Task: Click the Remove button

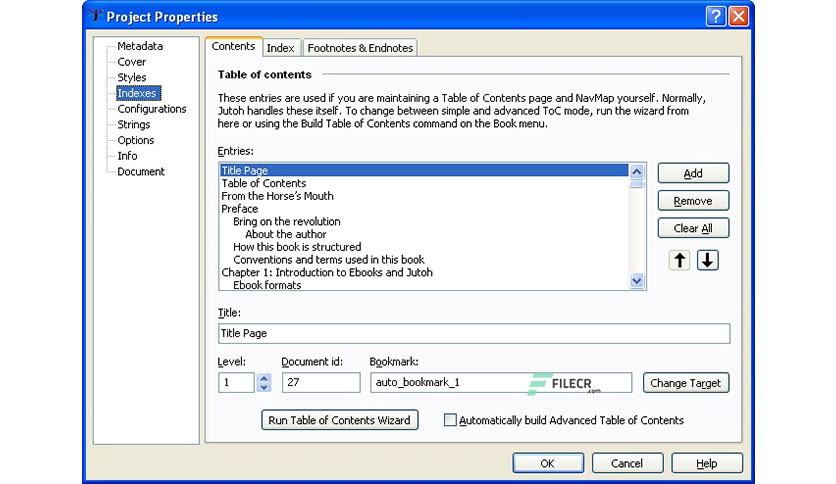Action: click(x=693, y=201)
